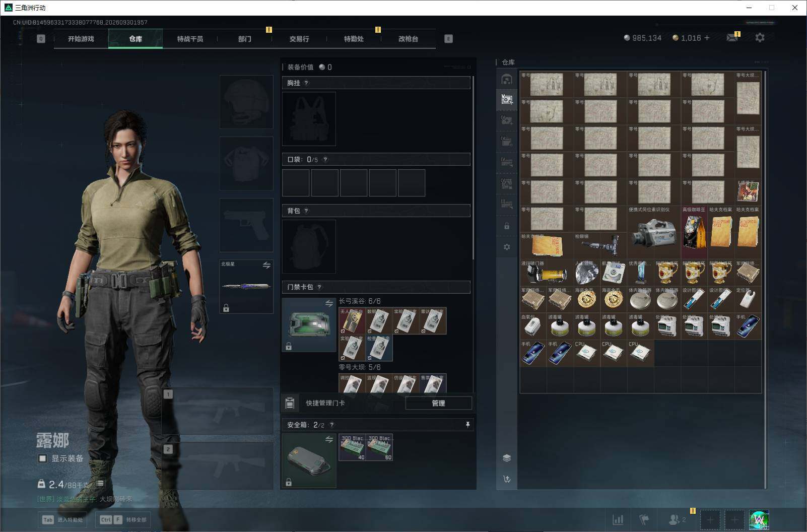The width and height of the screenshot is (807, 532).
Task: Open warehouse sidebar settings gear
Action: (507, 247)
